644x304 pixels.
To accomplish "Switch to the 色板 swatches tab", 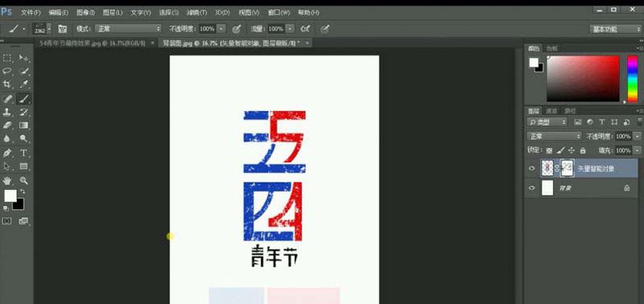I will tap(552, 48).
